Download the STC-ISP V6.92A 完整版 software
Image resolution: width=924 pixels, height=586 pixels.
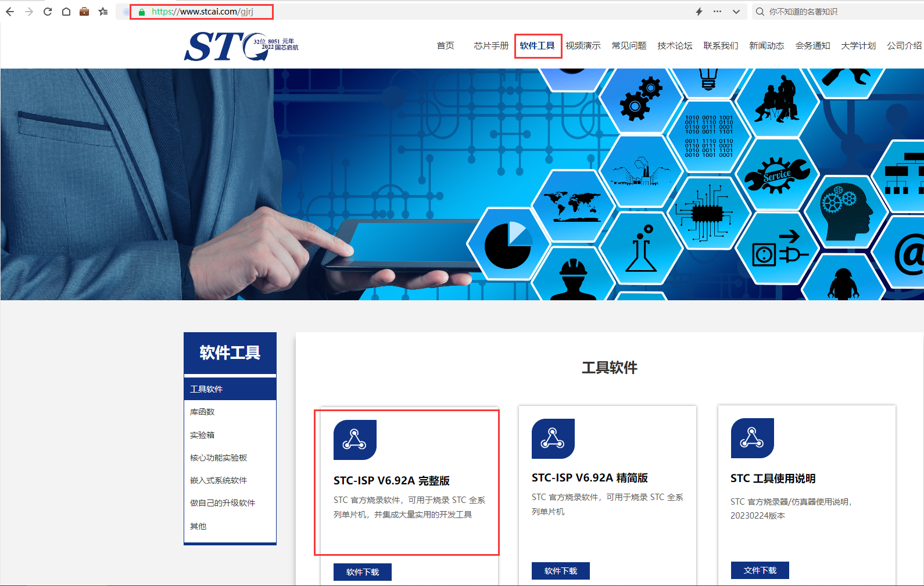(x=363, y=572)
